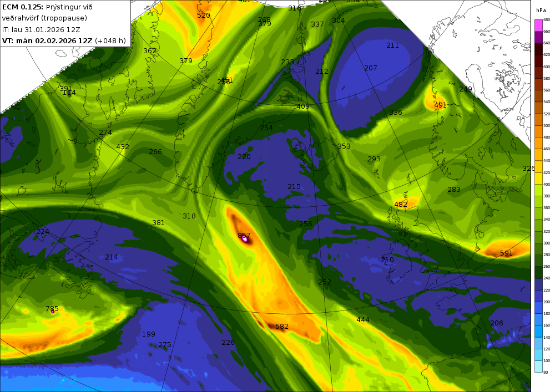Click the 275 value near bottom
555x392 pixels.
[x=165, y=345]
